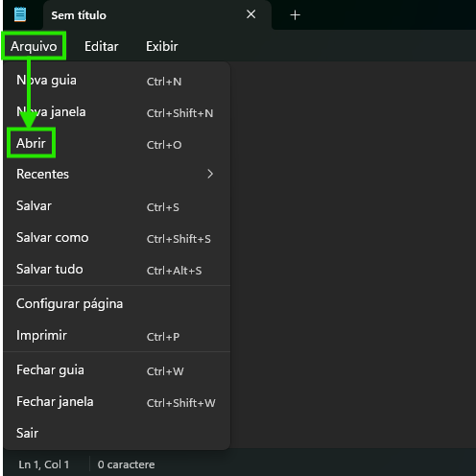476x476 pixels.
Task: Choose Fechar guia menu entry
Action: (117, 370)
